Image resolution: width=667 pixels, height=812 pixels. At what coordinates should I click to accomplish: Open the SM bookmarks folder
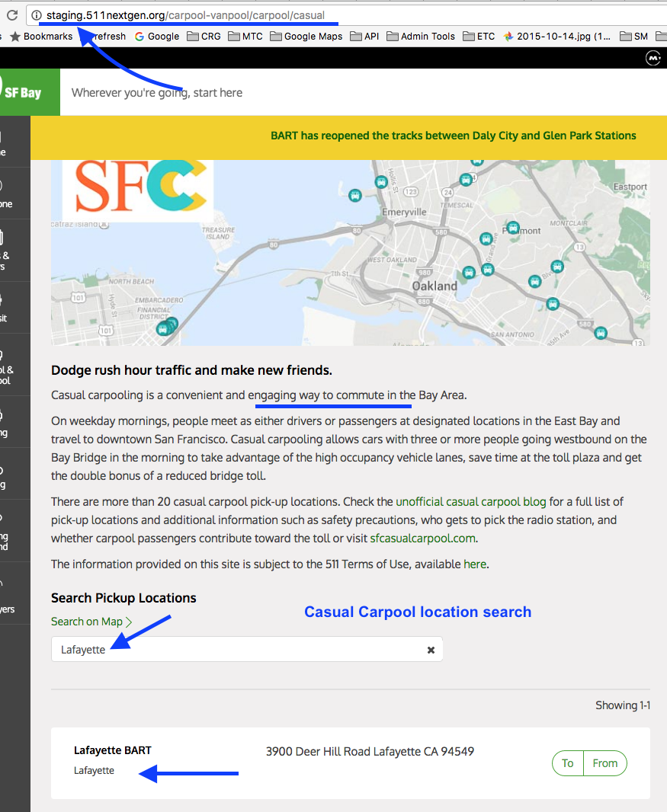pos(633,37)
